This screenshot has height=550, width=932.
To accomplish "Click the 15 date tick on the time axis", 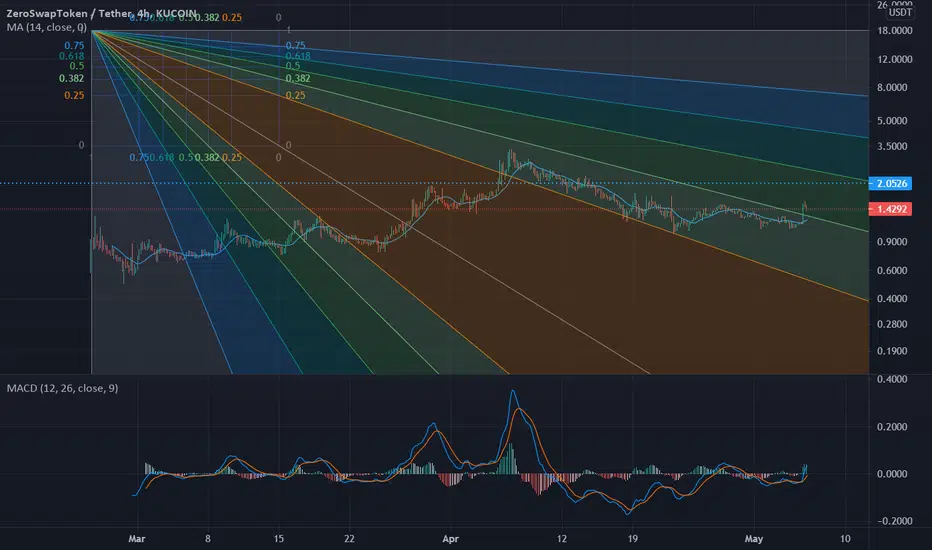I will pyautogui.click(x=278, y=539).
